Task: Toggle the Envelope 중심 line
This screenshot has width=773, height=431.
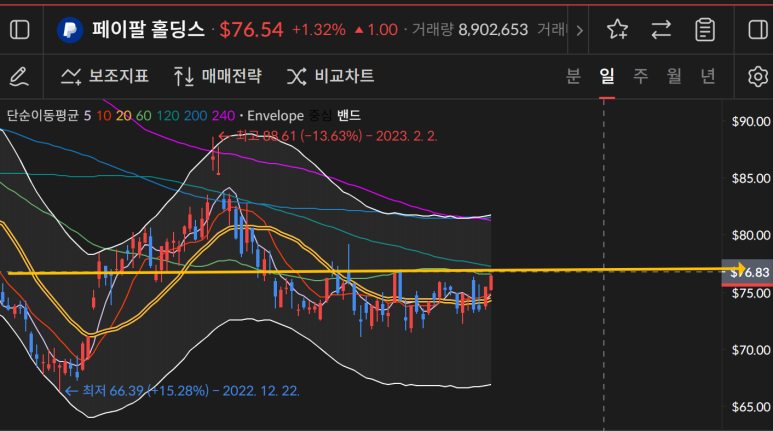Action: [x=320, y=116]
